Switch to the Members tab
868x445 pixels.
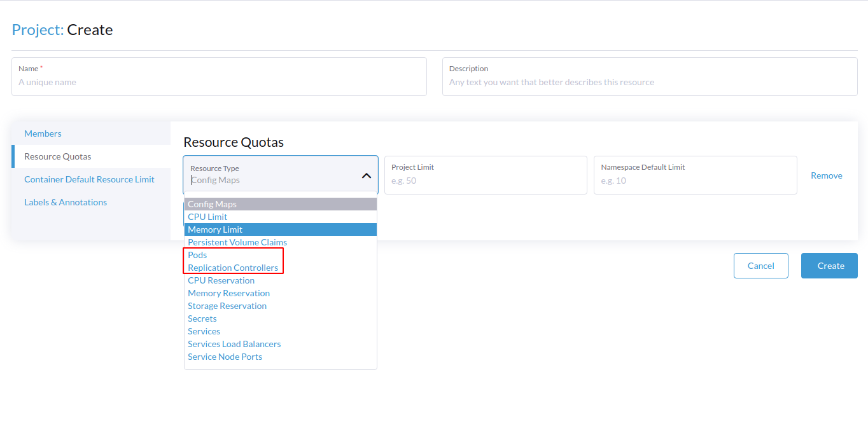tap(43, 133)
